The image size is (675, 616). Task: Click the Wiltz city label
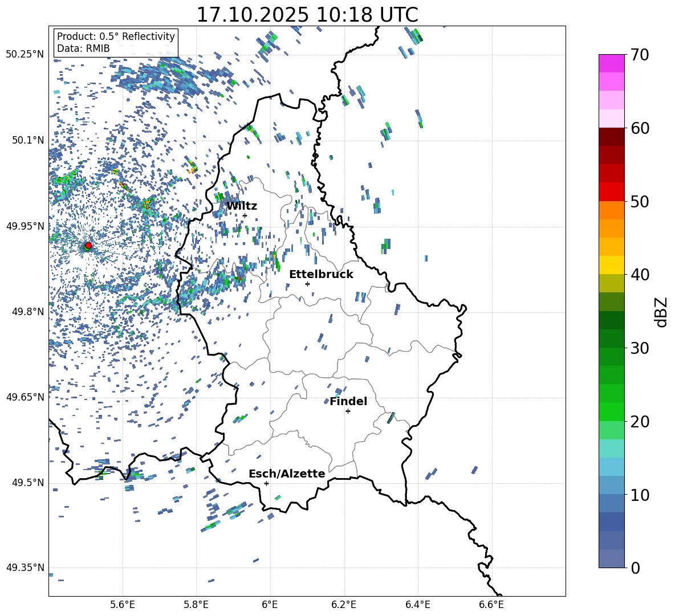[x=242, y=206]
